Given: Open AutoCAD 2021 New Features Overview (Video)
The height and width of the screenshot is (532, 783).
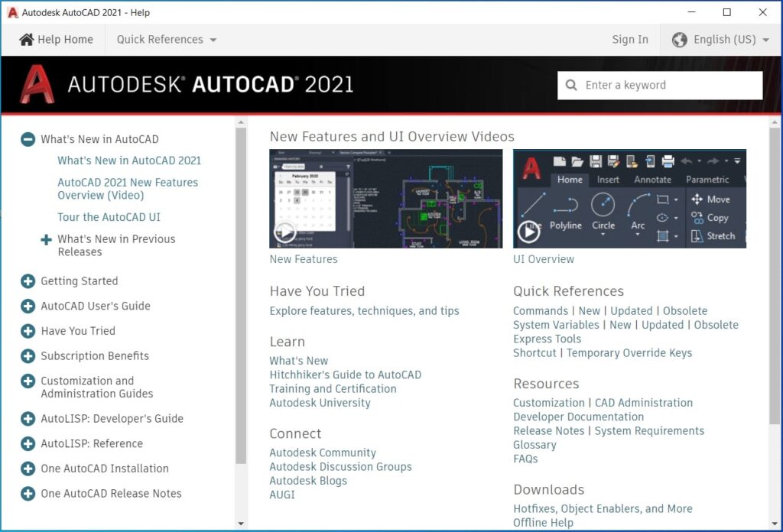Looking at the screenshot, I should pos(128,189).
